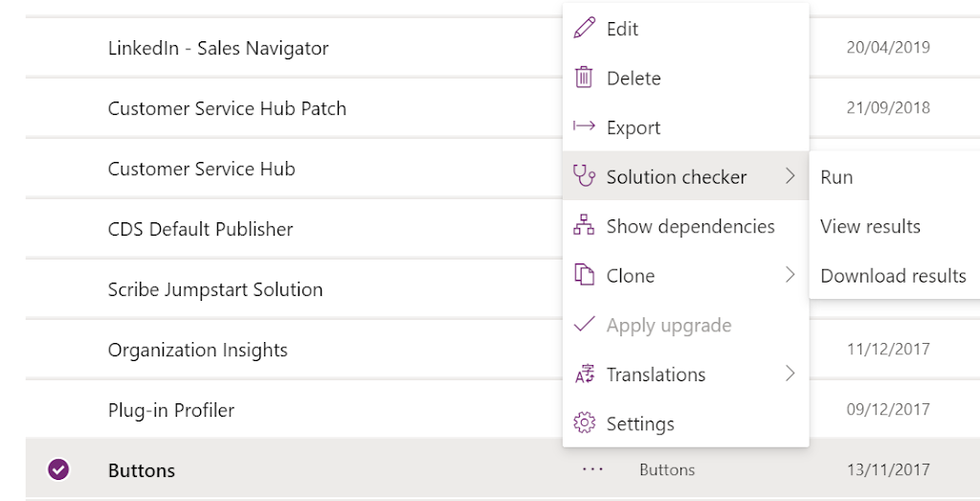Uncheck the Buttons row selection checkmark
The image size is (980, 501).
pyautogui.click(x=58, y=469)
